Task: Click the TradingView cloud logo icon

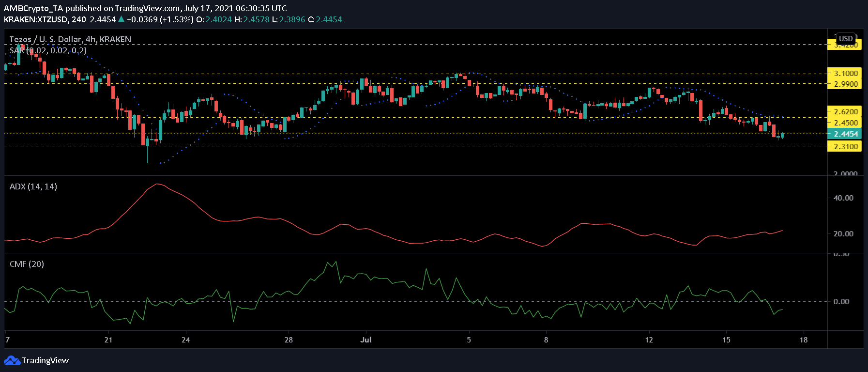Action: point(12,360)
